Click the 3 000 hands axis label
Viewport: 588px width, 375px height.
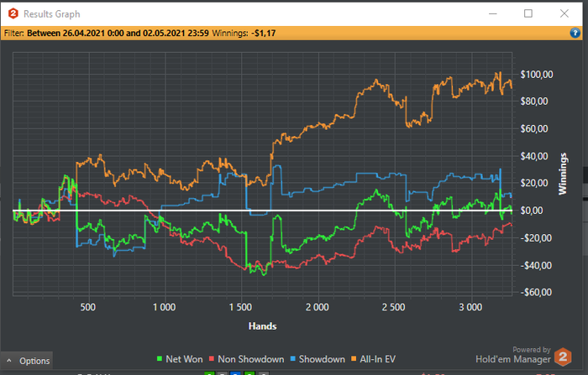click(470, 307)
